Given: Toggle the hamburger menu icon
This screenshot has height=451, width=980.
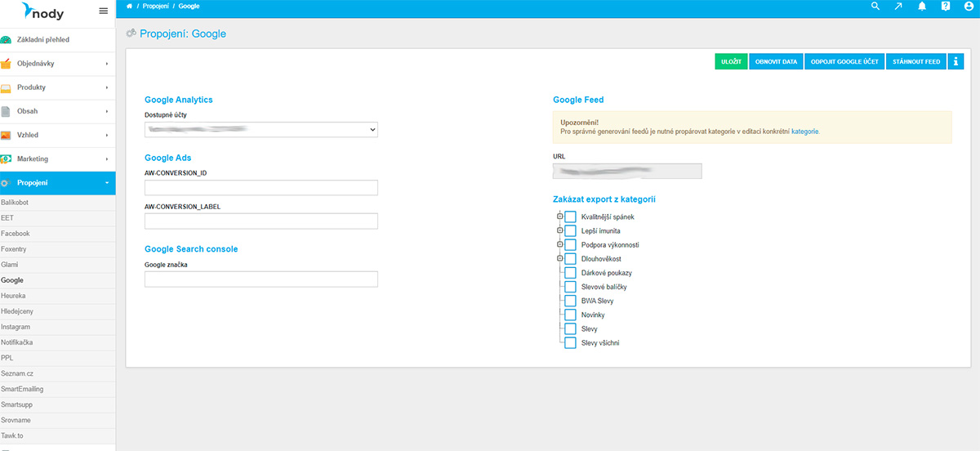Looking at the screenshot, I should click(103, 11).
